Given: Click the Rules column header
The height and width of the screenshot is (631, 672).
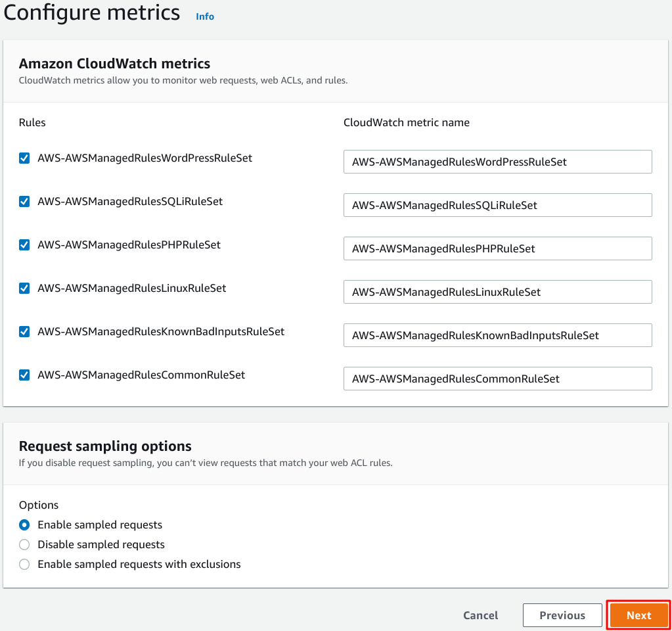Looking at the screenshot, I should (x=32, y=123).
